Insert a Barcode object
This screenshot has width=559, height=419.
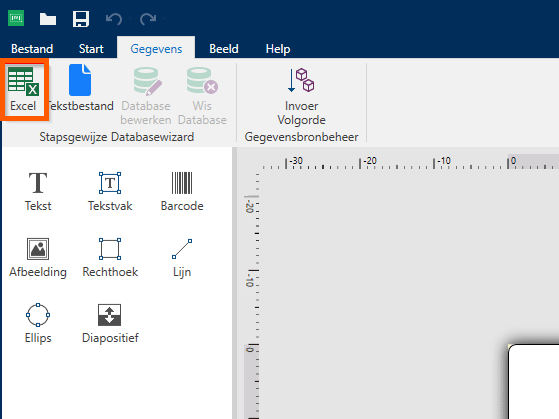pos(182,191)
